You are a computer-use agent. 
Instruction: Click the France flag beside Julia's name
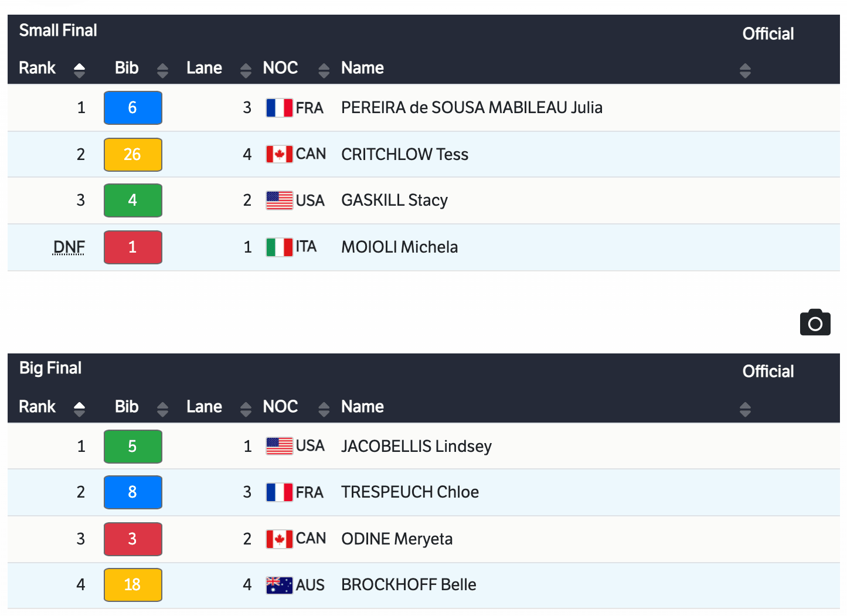(x=279, y=108)
